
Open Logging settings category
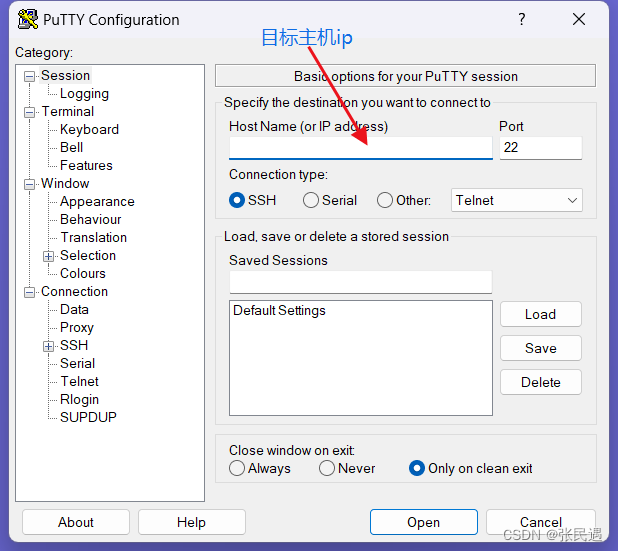[x=84, y=93]
